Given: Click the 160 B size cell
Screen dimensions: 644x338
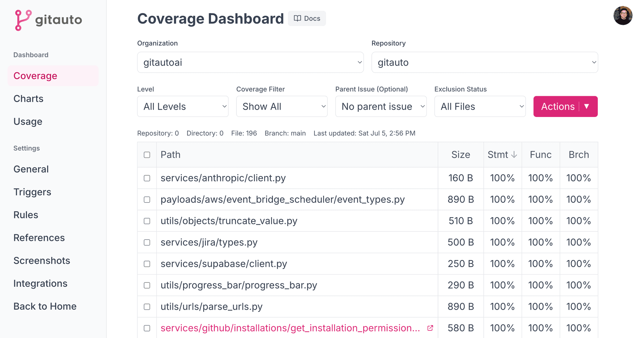Looking at the screenshot, I should (461, 178).
